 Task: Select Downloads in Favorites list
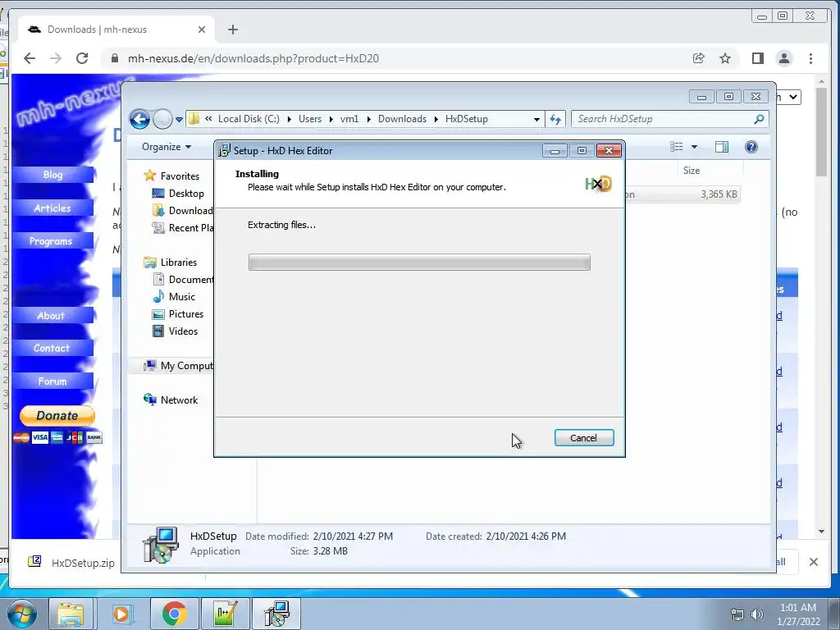click(183, 211)
